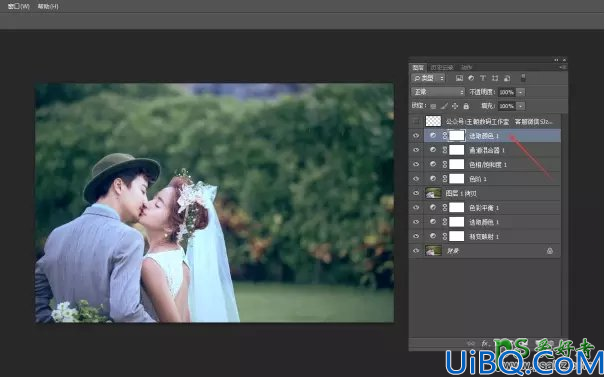Screen dimensions: 605x377
Task: Hide the 色相/饱和度 1 layer
Action: pyautogui.click(x=416, y=164)
